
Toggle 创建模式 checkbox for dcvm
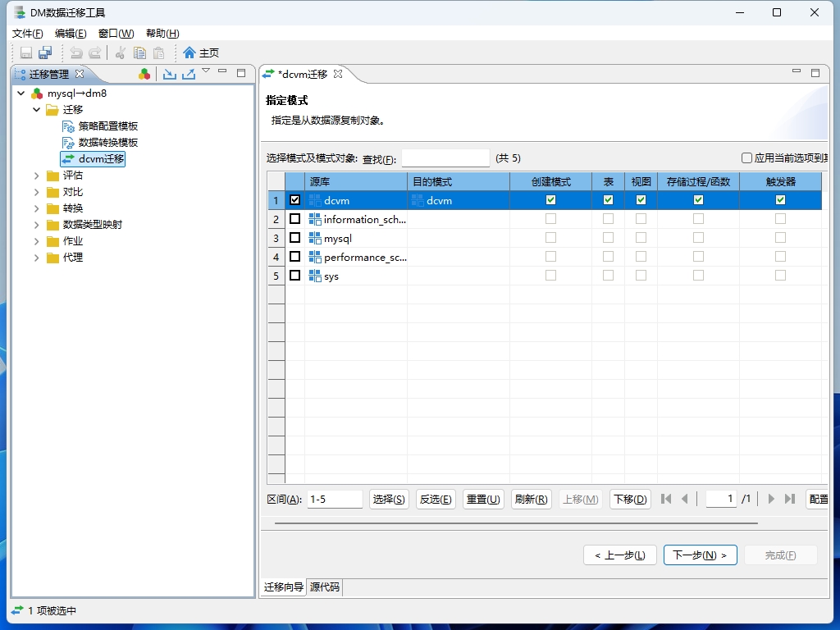pyautogui.click(x=550, y=200)
